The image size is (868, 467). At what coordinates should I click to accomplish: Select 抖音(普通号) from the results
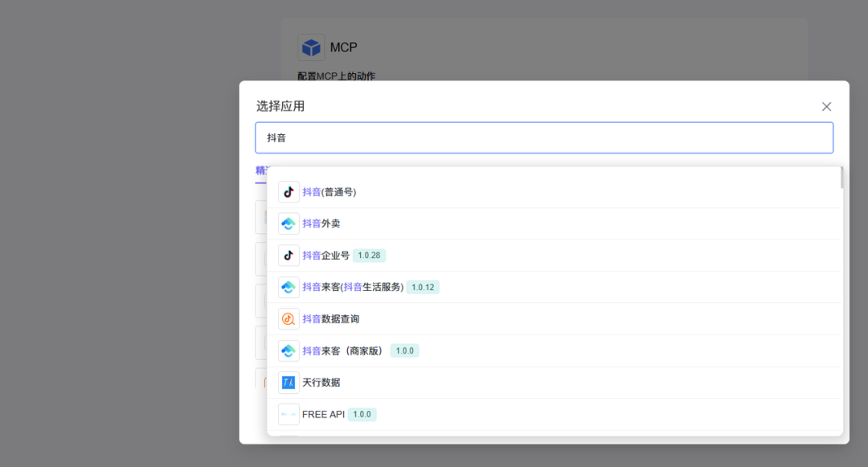[x=330, y=192]
